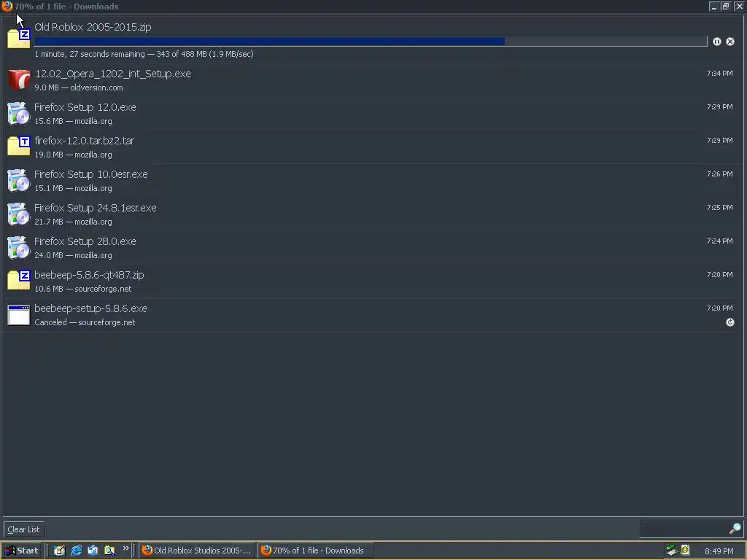747x560 pixels.
Task: Open Firefox icon window menu in title bar
Action: (x=7, y=6)
